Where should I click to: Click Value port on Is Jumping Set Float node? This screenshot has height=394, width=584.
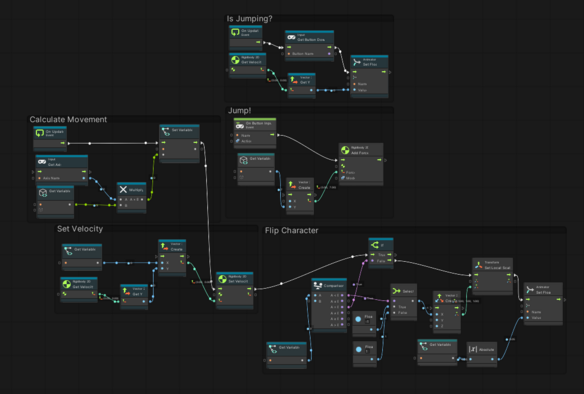point(354,90)
